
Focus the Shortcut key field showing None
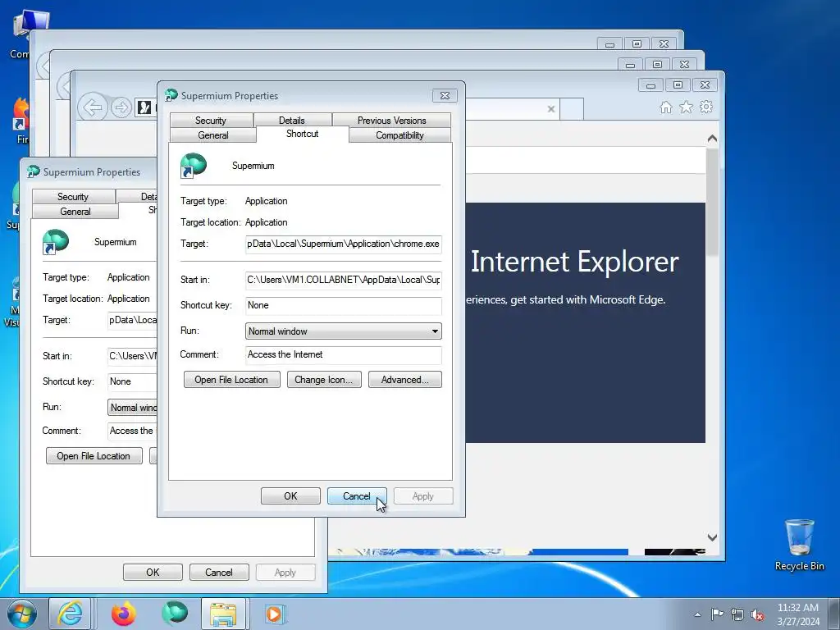tap(344, 305)
